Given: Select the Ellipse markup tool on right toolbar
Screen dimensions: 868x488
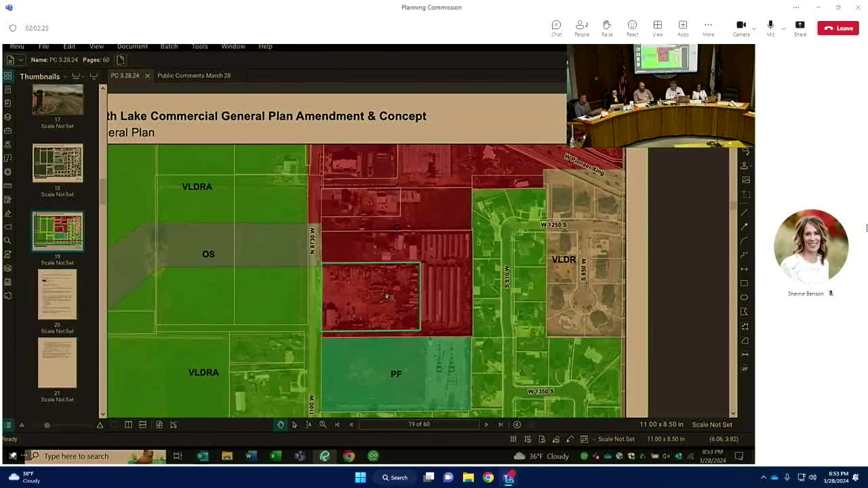Looking at the screenshot, I should (x=744, y=296).
